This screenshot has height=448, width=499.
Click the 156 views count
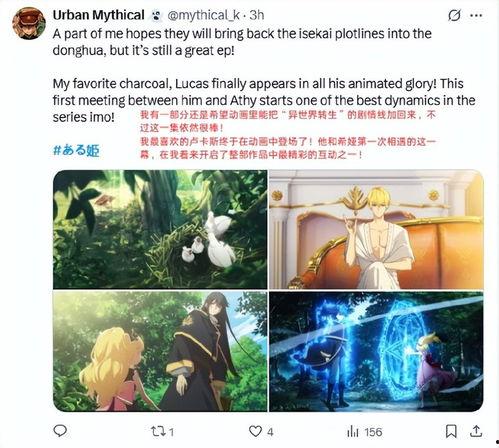(373, 432)
